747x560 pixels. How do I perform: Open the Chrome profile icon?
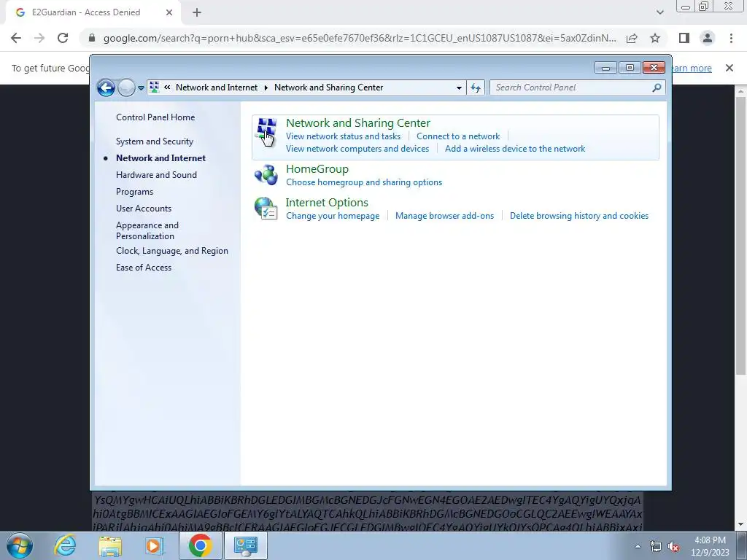[x=708, y=38]
